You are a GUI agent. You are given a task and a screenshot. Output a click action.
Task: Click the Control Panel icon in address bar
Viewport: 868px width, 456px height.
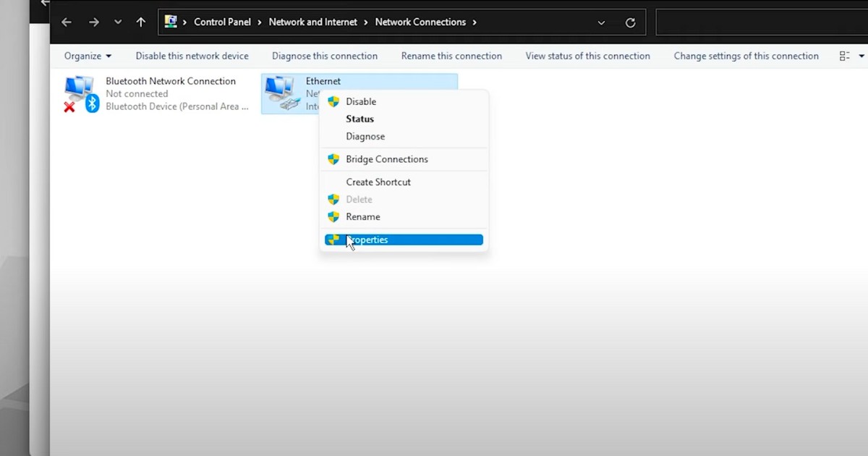coord(171,22)
